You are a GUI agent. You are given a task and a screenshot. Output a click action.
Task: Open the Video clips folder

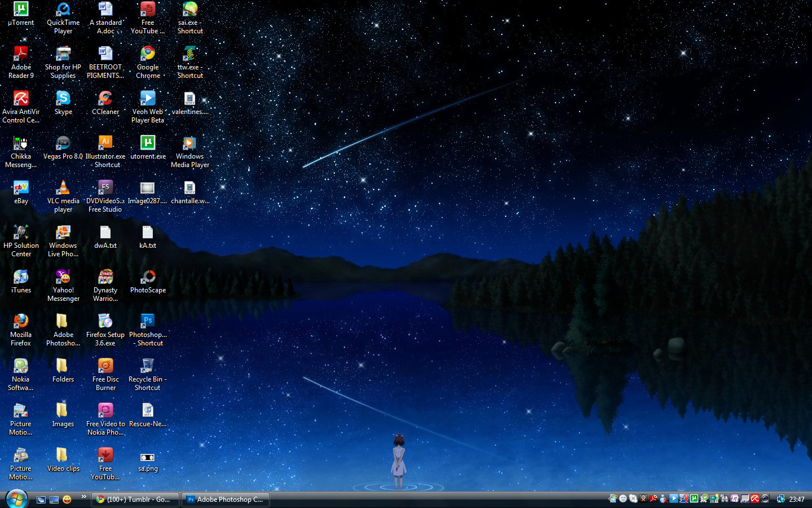pyautogui.click(x=63, y=460)
